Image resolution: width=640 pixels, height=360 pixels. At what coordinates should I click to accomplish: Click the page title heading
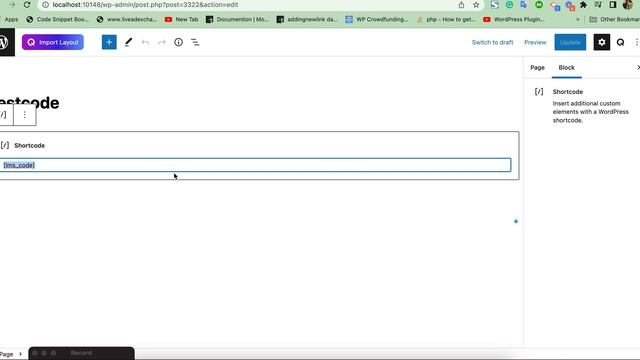29,102
